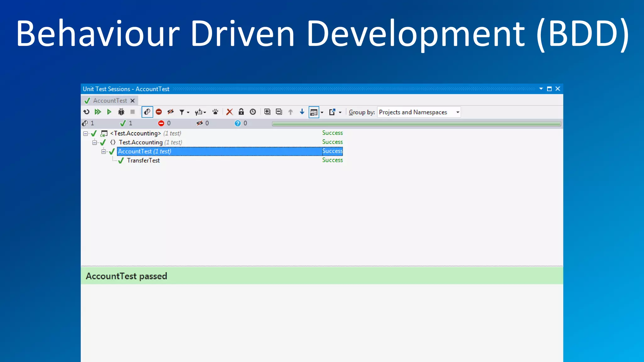Screen dimensions: 644x362
Task: Open the Group by combo box
Action: (x=419, y=112)
